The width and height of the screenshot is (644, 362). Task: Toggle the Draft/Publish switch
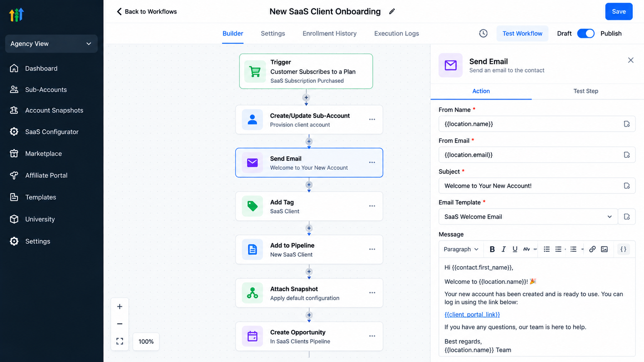[x=586, y=33]
